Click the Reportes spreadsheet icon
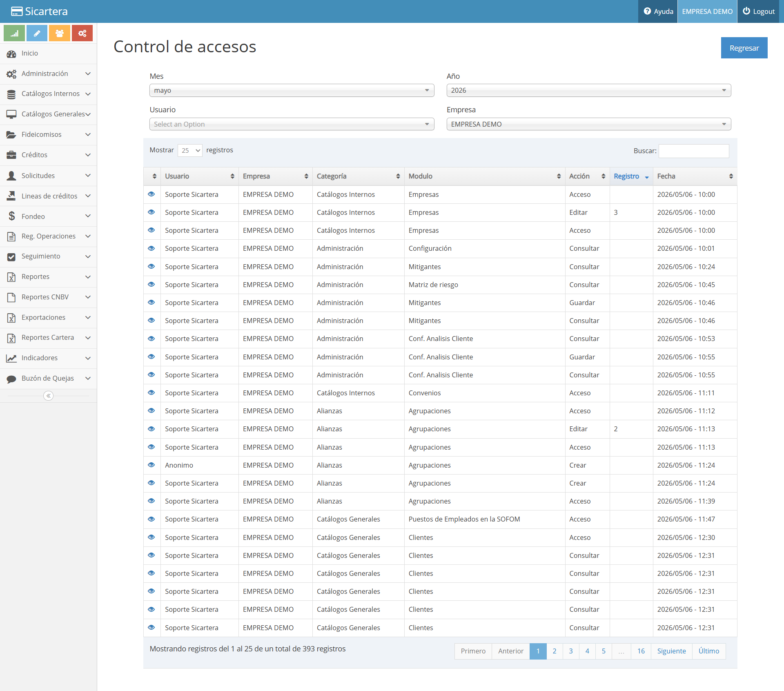The height and width of the screenshot is (691, 784). (11, 277)
